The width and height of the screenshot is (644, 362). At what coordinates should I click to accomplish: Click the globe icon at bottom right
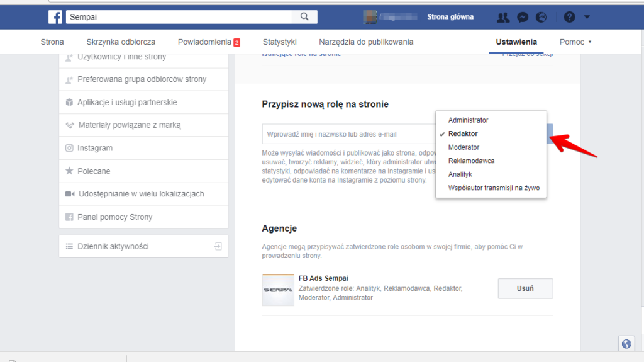[626, 344]
